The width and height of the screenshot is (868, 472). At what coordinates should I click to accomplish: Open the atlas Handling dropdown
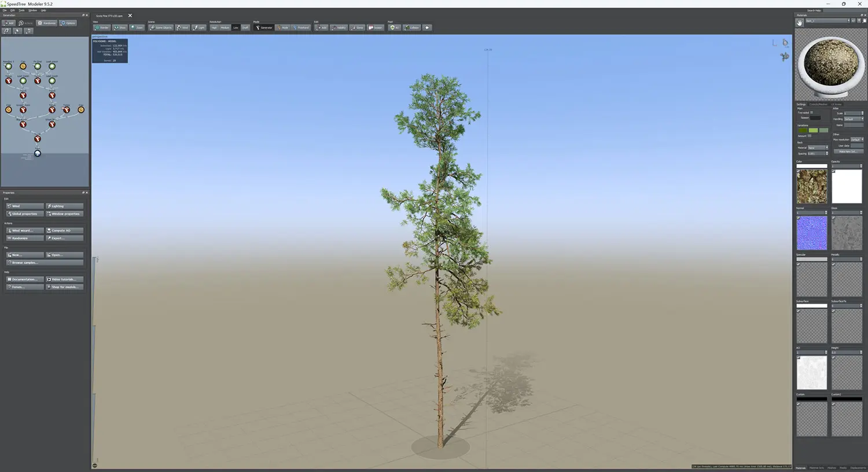(x=854, y=119)
